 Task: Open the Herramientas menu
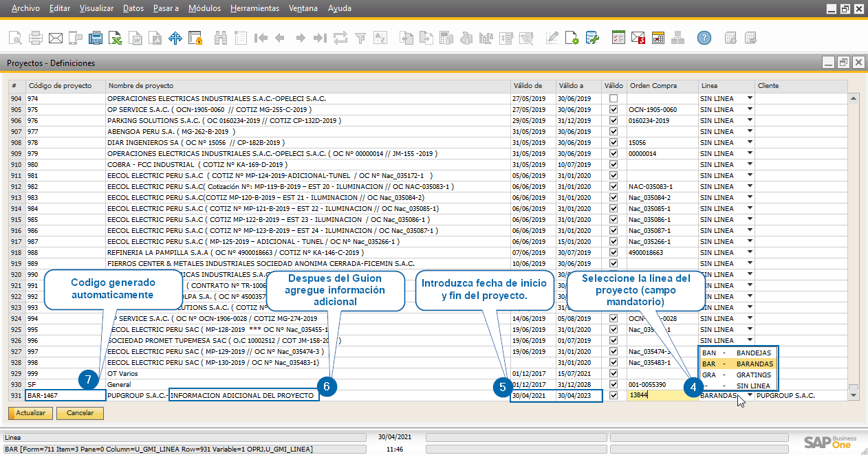click(255, 8)
